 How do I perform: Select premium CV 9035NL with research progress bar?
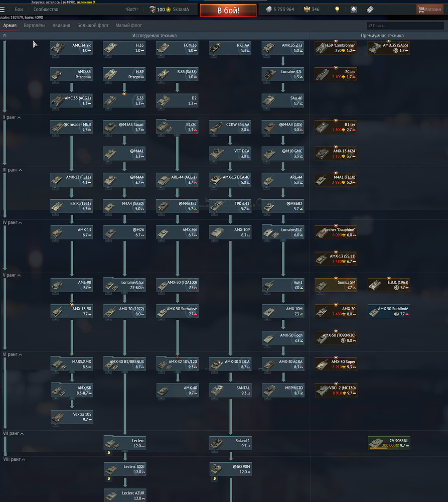(388, 443)
